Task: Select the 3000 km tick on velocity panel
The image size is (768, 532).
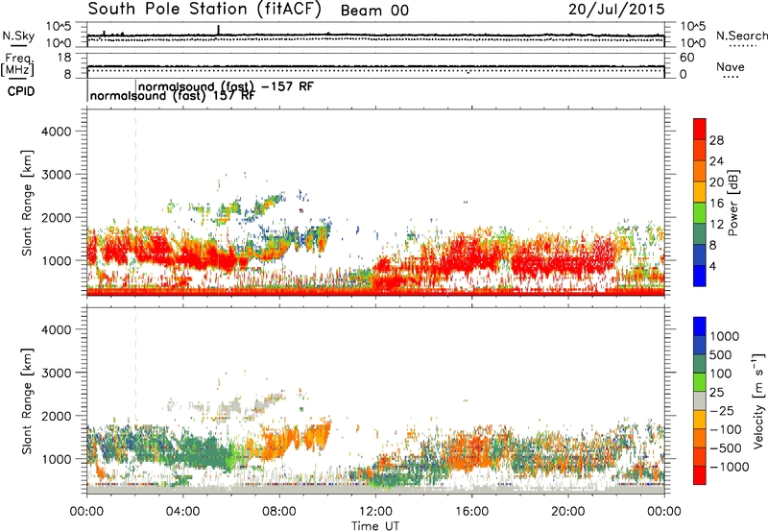Action: 56,373
